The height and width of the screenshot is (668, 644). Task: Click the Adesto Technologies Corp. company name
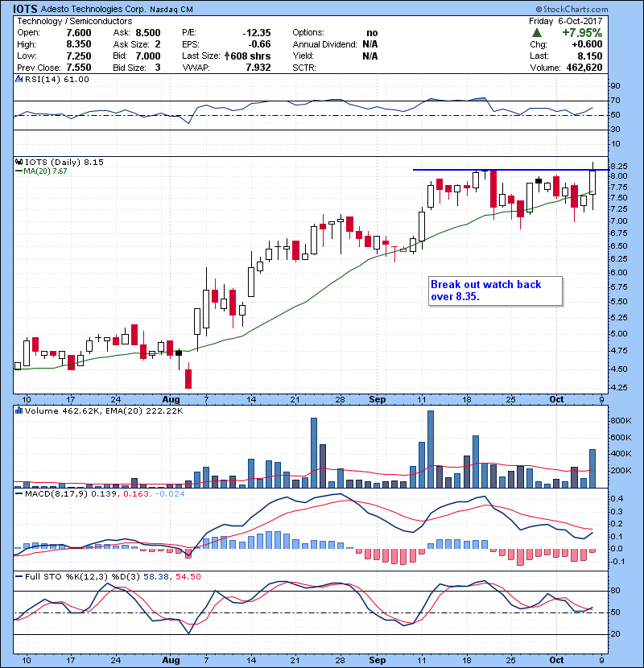click(93, 9)
